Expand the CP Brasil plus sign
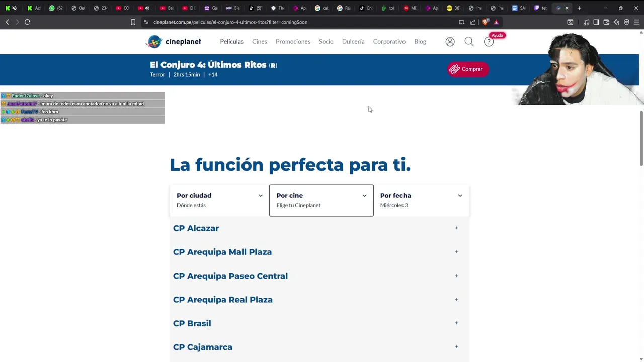 click(456, 323)
